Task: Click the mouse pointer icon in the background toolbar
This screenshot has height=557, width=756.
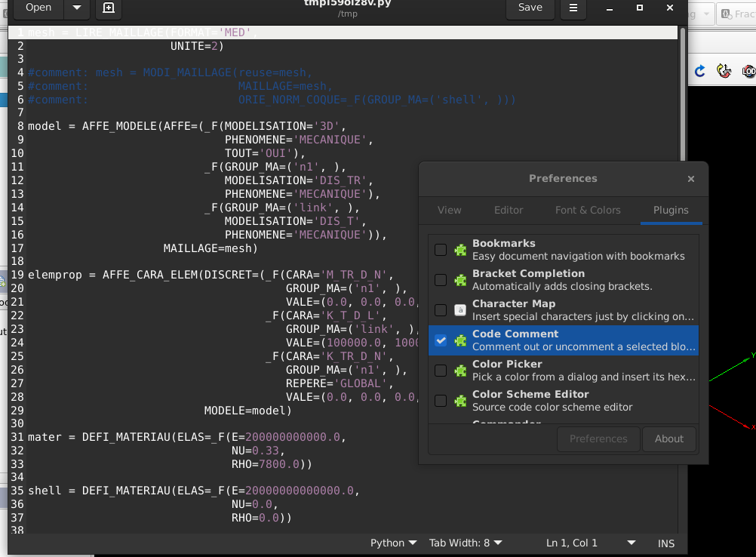Action: [x=724, y=71]
